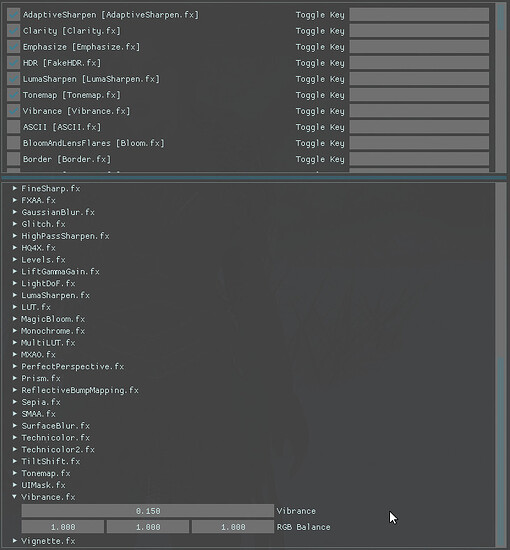Uncheck the Vibrance effect checkbox

(x=13, y=111)
